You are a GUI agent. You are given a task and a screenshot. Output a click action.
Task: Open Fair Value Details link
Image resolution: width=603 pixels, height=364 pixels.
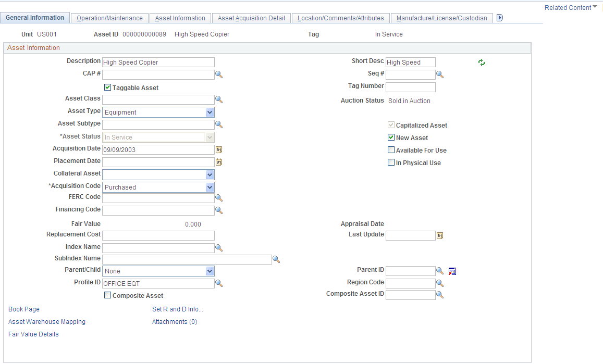tap(33, 334)
